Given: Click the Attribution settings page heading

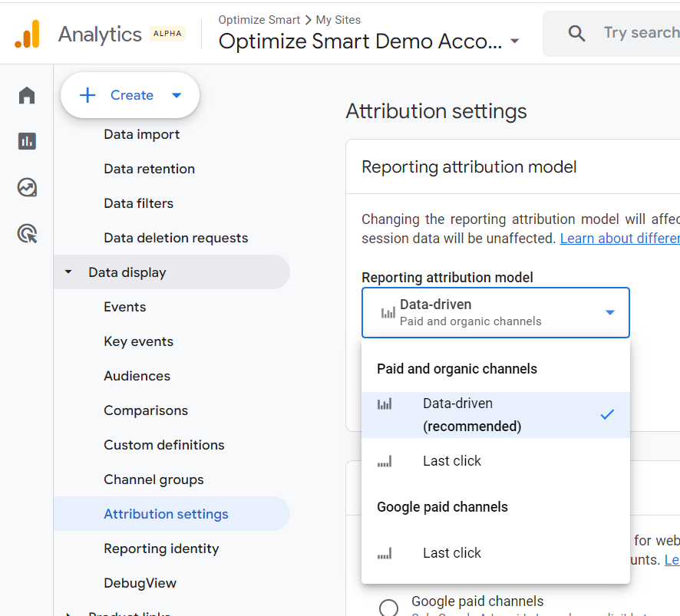Looking at the screenshot, I should (x=436, y=111).
